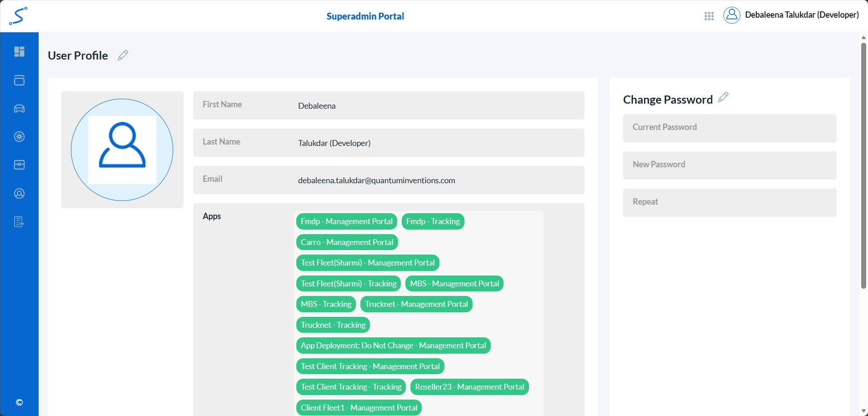Click the pencil icon beside User Profile

click(x=123, y=55)
